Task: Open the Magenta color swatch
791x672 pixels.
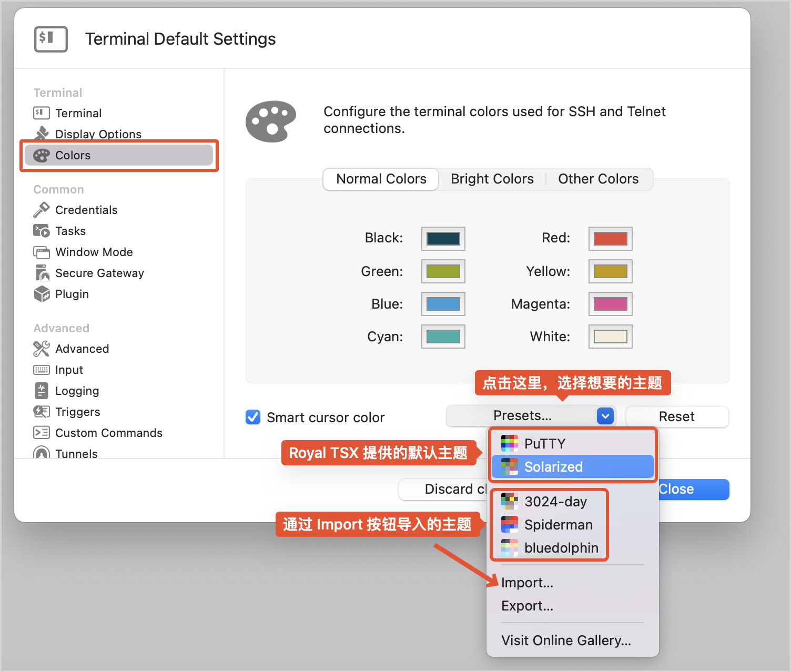Action: [x=611, y=304]
